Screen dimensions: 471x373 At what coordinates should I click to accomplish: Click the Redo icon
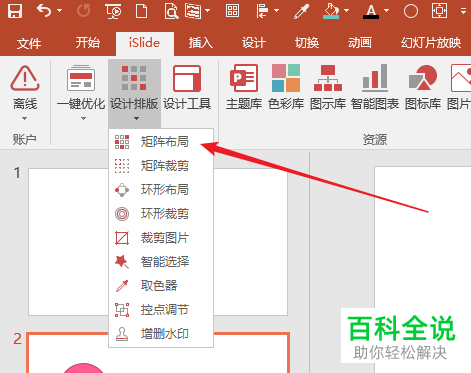coord(83,11)
